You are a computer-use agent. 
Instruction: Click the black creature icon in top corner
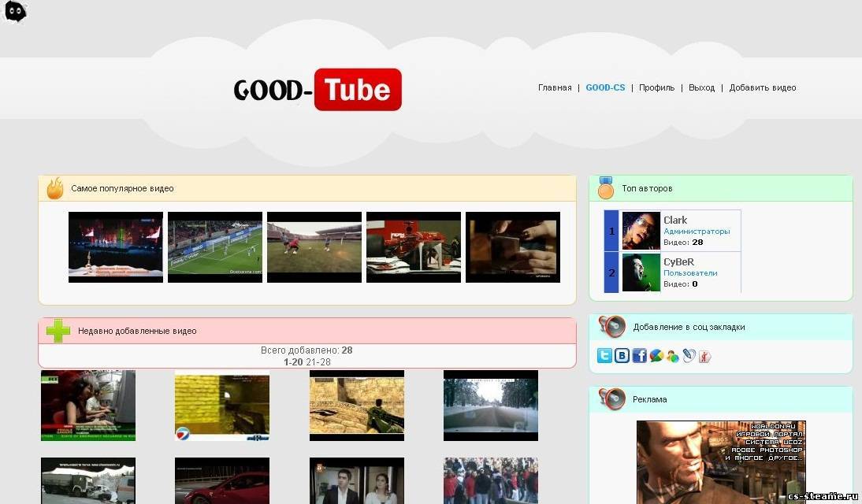(15, 11)
